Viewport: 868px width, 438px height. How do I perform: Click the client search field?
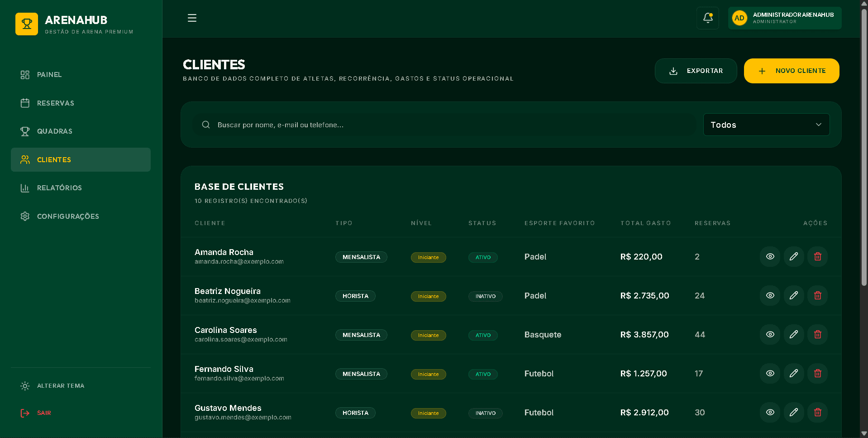[x=444, y=125]
